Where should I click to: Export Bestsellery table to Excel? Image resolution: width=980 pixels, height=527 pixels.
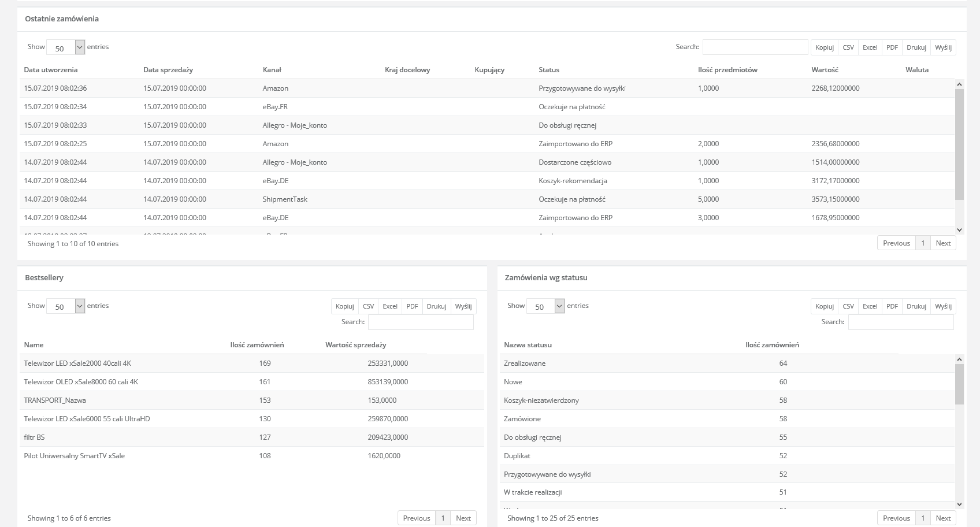tap(390, 306)
